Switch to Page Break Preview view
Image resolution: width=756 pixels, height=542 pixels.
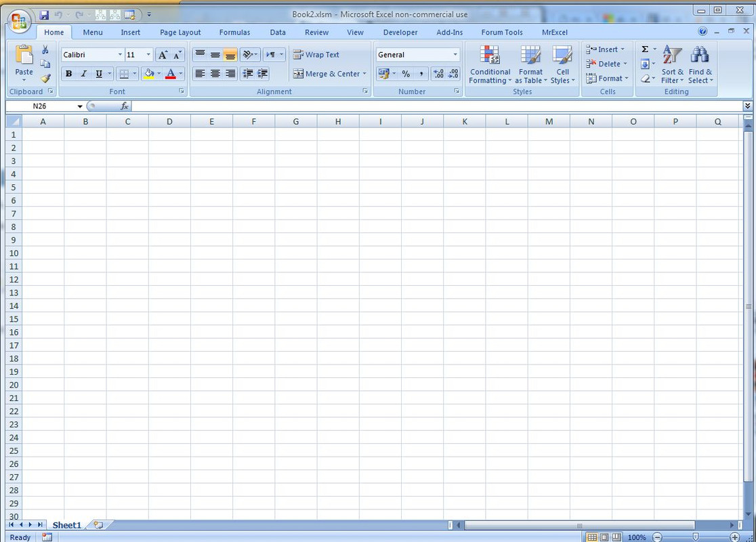tap(616, 537)
